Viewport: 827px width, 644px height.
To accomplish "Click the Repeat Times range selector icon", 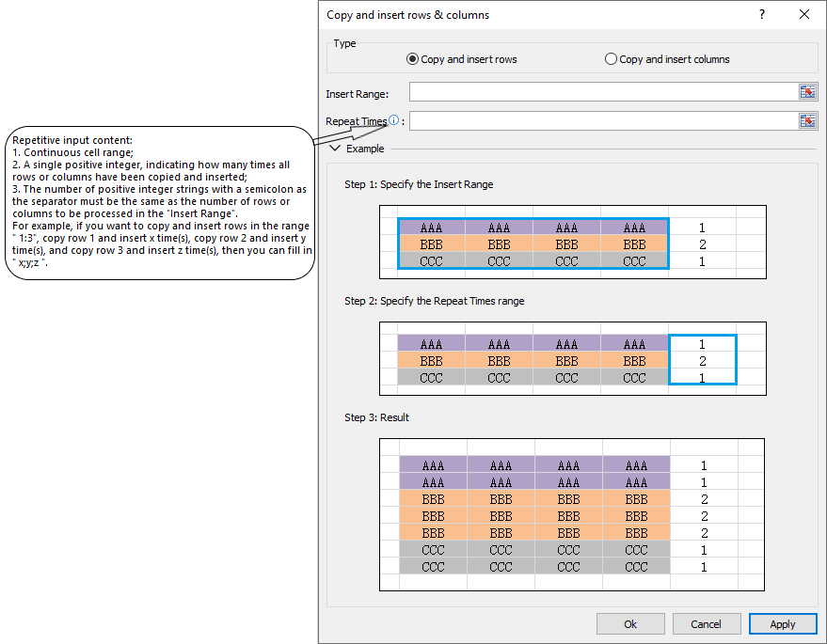I will 807,120.
